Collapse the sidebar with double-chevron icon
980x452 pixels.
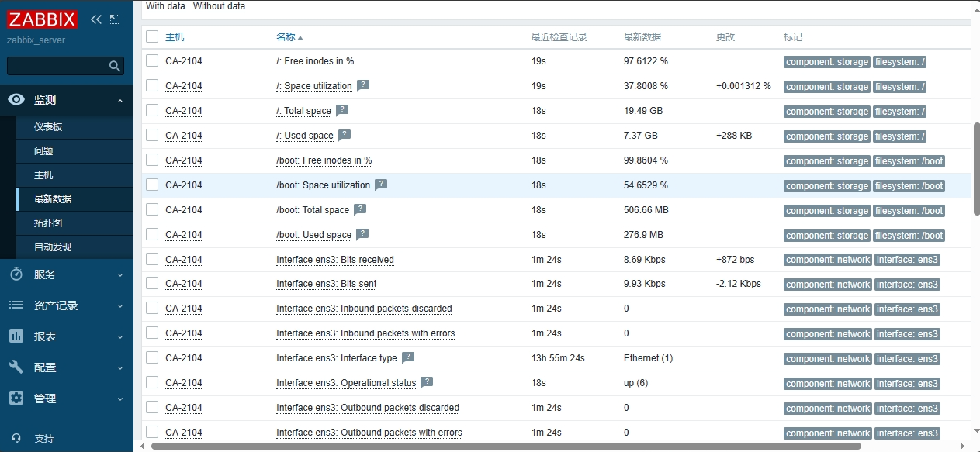(96, 19)
